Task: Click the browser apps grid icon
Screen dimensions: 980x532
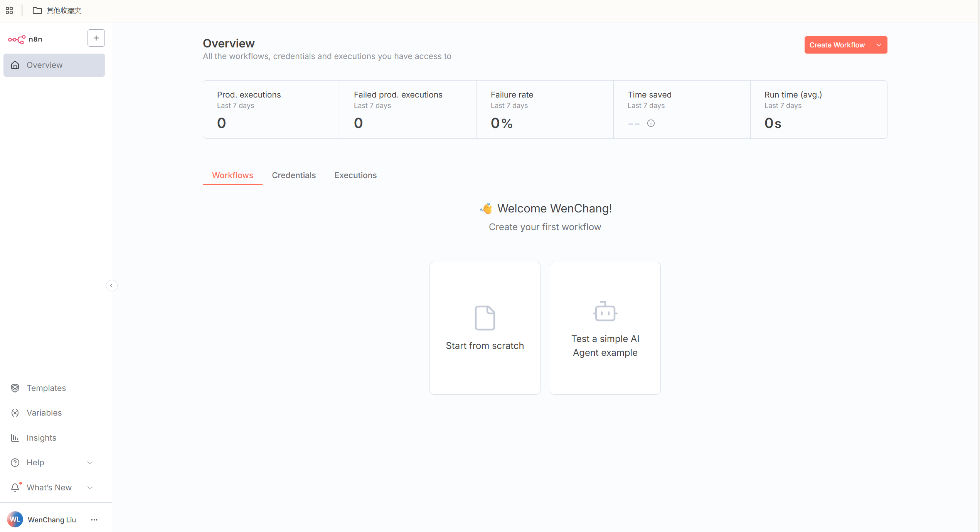Action: tap(9, 10)
